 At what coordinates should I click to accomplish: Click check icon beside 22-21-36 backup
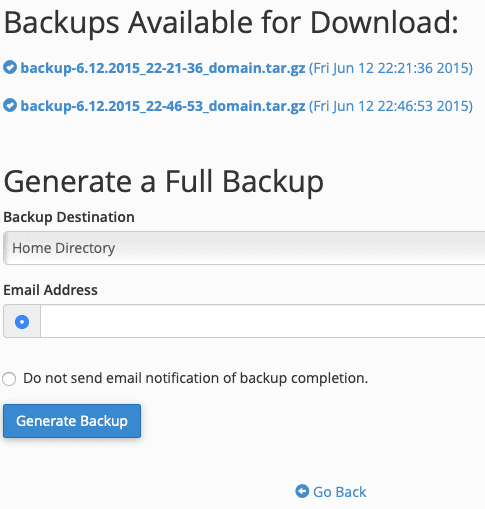tap(10, 67)
